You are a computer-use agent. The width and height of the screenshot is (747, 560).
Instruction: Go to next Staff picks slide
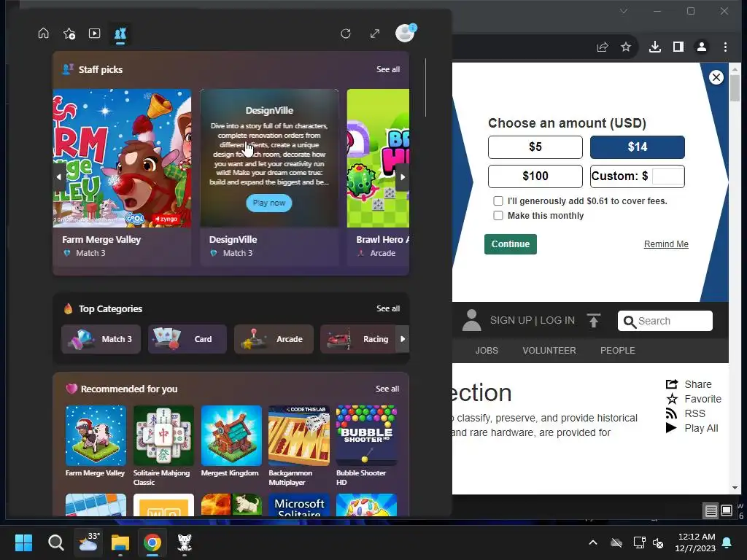coord(403,176)
